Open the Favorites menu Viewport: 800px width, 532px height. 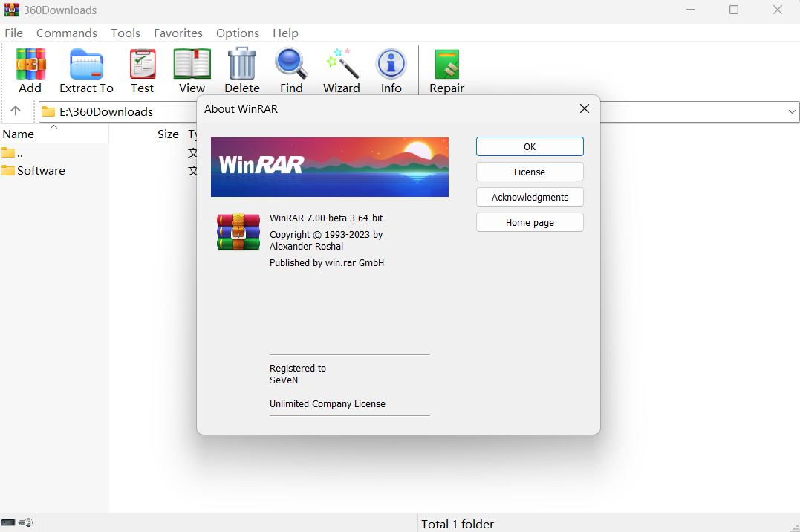point(178,33)
